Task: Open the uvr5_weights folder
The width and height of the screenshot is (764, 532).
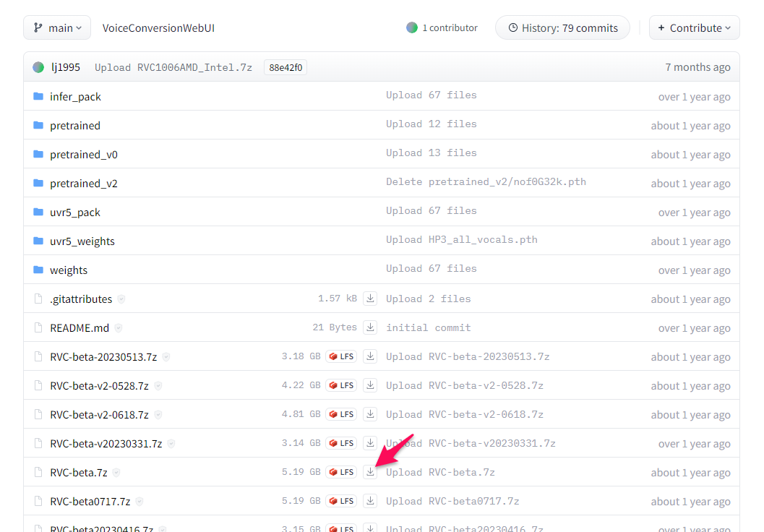Action: 82,241
